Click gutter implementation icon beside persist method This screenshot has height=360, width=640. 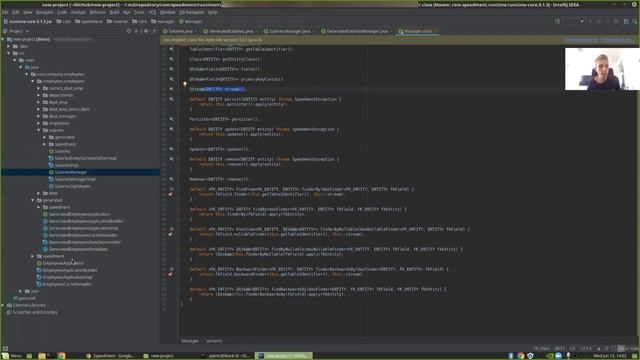pos(171,99)
